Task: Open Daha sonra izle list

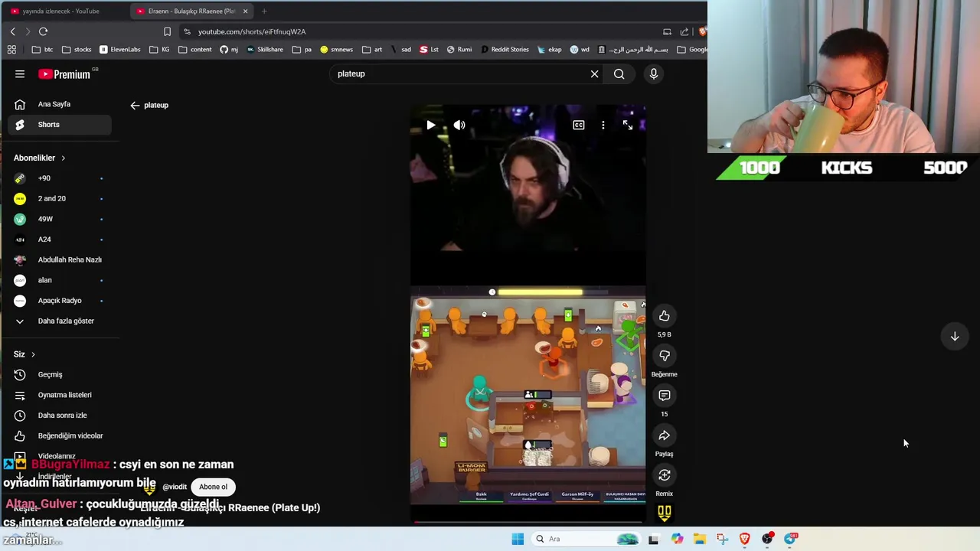Action: click(60, 416)
